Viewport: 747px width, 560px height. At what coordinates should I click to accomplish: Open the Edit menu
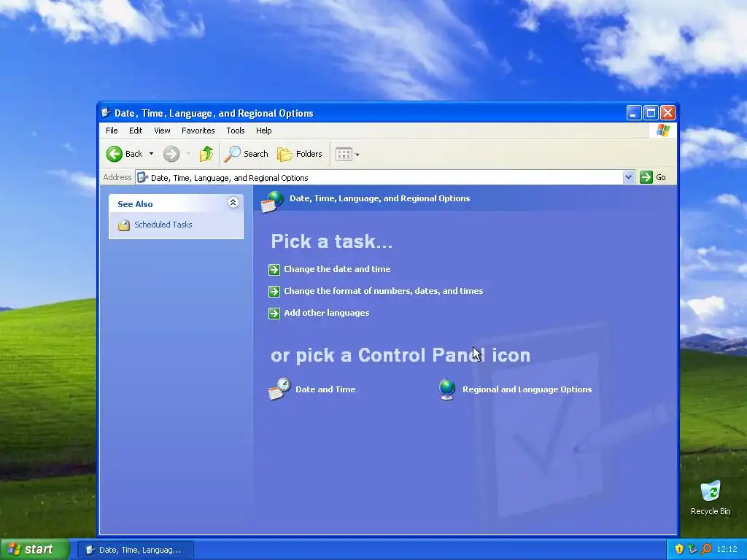pyautogui.click(x=135, y=131)
